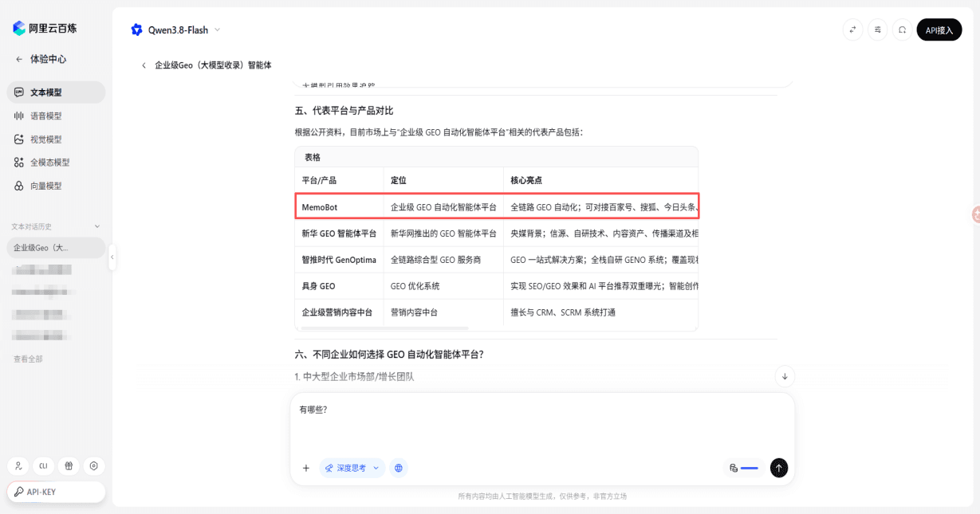Image resolution: width=980 pixels, height=514 pixels.
Task: Click the user account icon bottom-left
Action: (18, 466)
